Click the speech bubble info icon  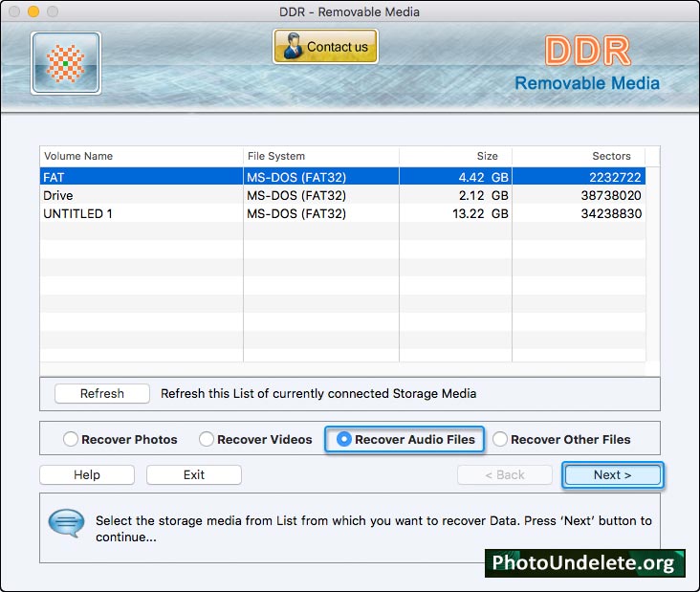[x=66, y=523]
